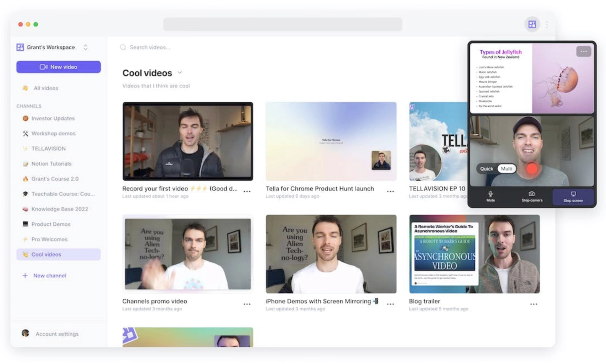Click the Blog trailer title

coord(425,301)
